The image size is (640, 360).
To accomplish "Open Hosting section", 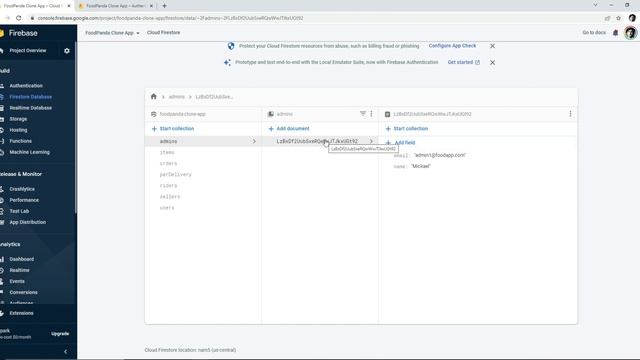I will 18,130.
